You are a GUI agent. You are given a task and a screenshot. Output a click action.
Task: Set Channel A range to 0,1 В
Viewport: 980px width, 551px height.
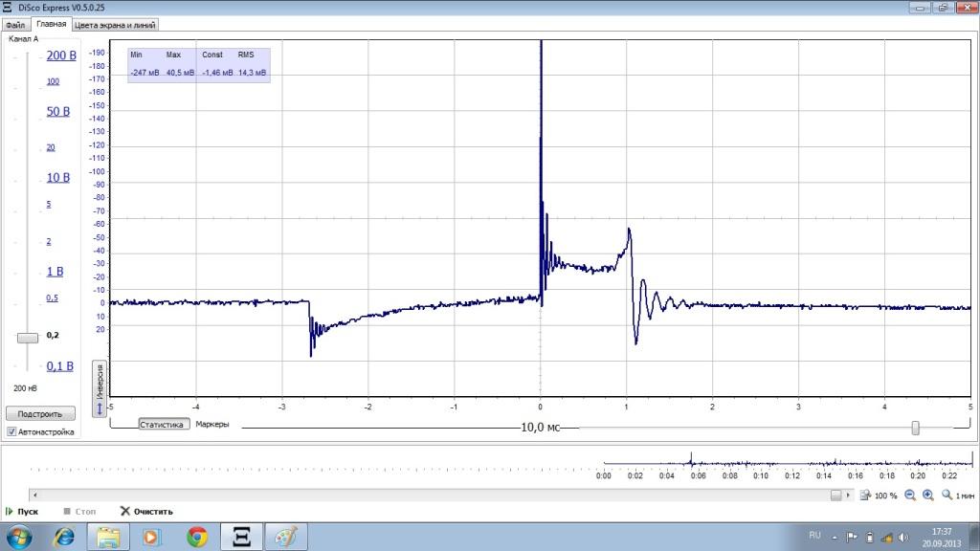(60, 366)
